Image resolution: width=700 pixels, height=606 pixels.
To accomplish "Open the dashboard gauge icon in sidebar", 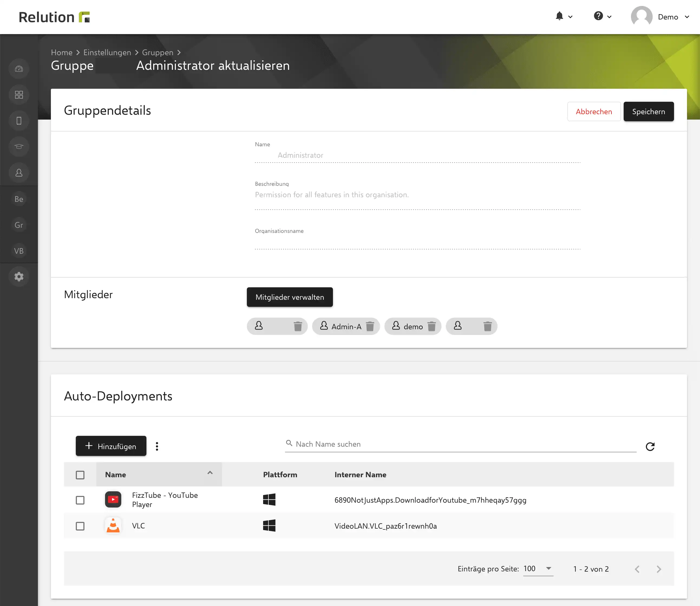I will [x=19, y=69].
